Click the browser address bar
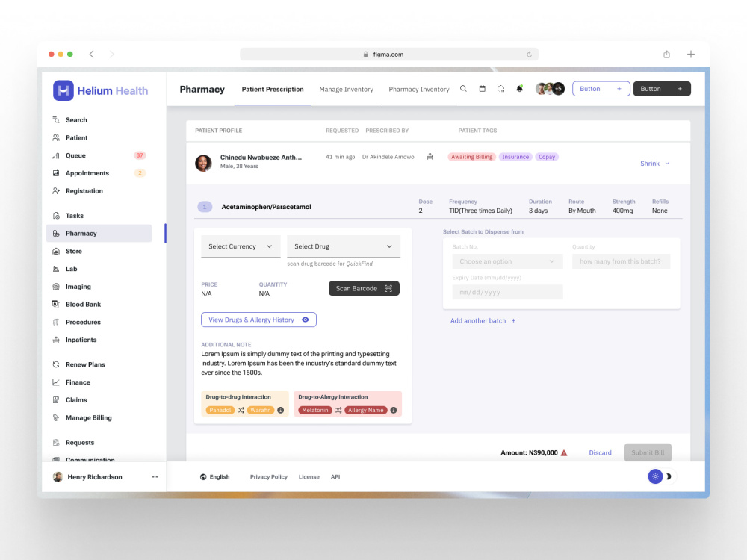Screen dimensions: 747x560 pos(389,55)
